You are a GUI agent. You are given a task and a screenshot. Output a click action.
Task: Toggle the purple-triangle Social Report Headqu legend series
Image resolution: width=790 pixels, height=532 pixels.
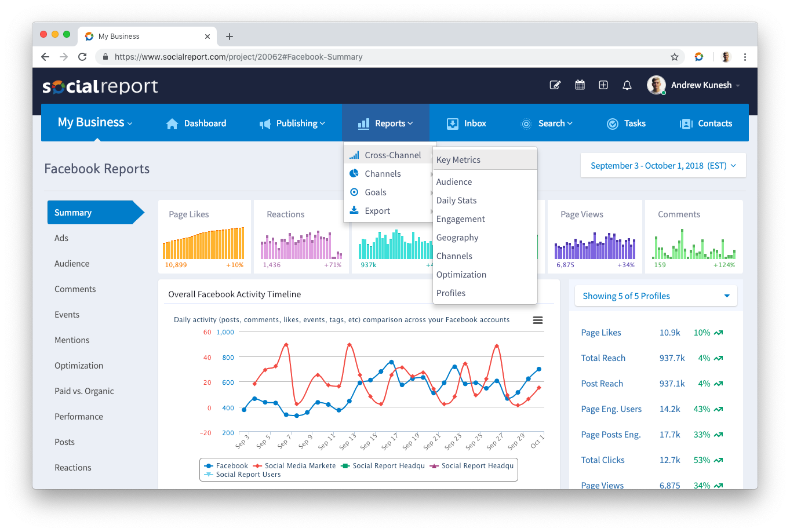point(472,466)
